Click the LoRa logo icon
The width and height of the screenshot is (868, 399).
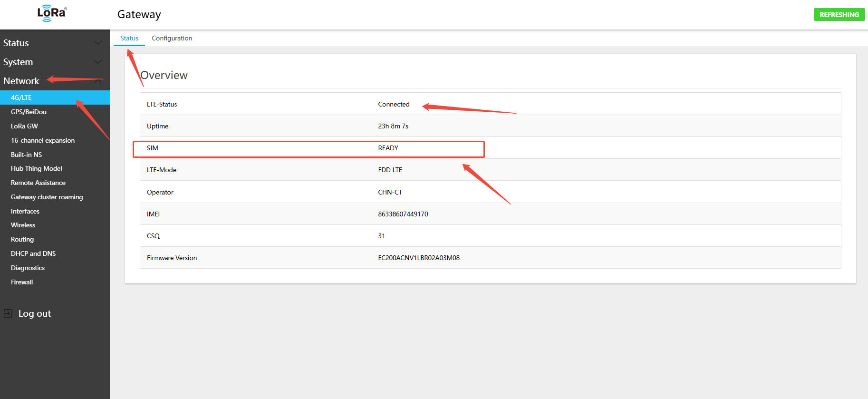(52, 13)
